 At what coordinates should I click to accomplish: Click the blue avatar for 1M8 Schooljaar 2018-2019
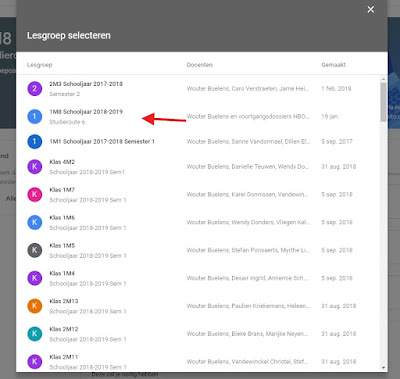point(34,116)
